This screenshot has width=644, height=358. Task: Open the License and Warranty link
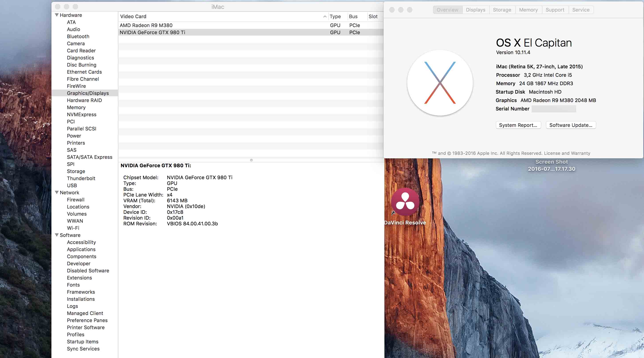click(567, 153)
